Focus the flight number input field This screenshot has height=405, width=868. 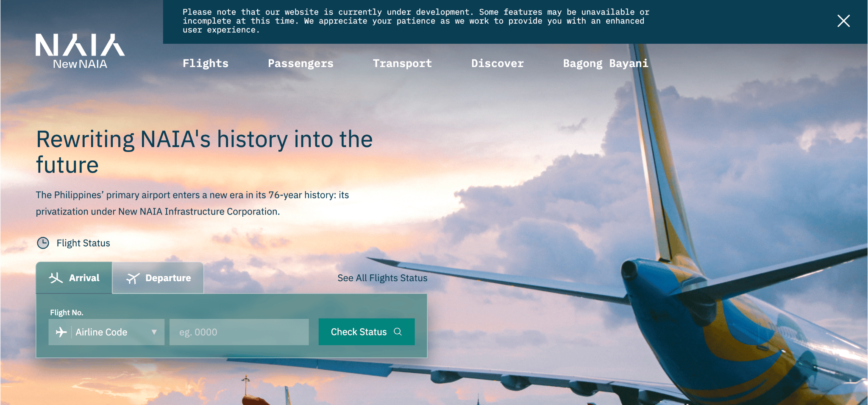(239, 332)
